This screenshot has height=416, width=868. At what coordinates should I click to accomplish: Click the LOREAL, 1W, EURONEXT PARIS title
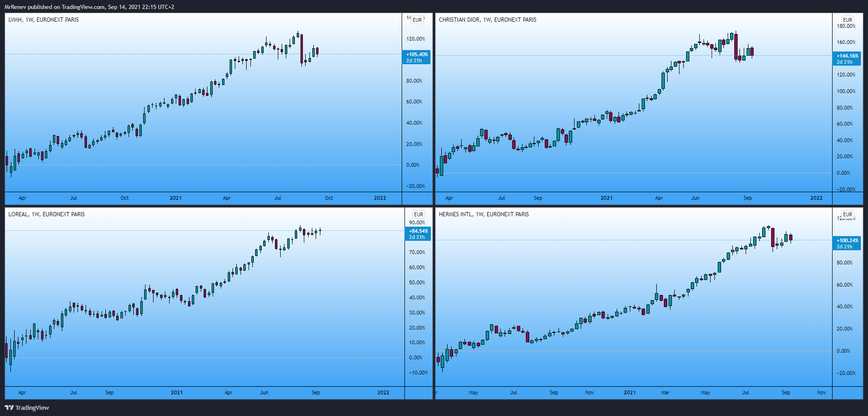click(47, 214)
